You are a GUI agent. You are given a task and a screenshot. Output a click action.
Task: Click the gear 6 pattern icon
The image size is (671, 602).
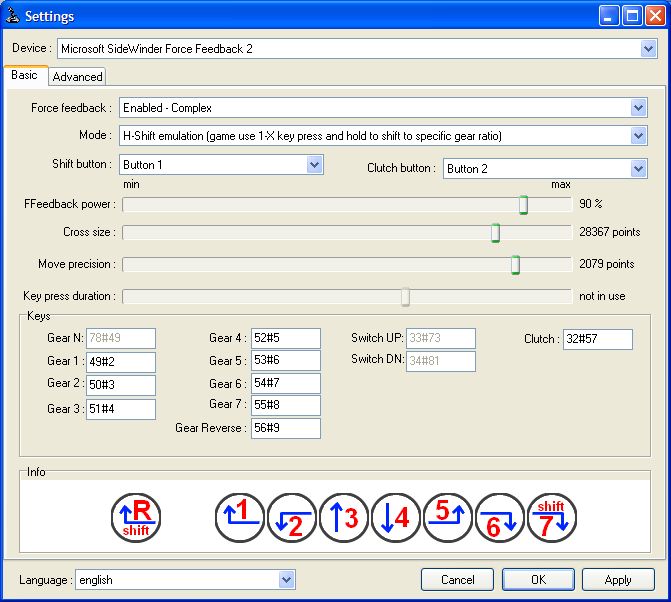coord(500,518)
